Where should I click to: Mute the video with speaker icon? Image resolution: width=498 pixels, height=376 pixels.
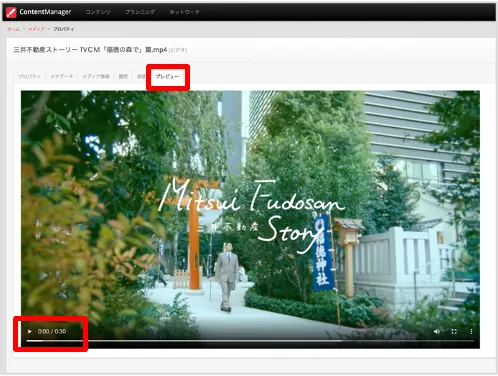pos(437,331)
